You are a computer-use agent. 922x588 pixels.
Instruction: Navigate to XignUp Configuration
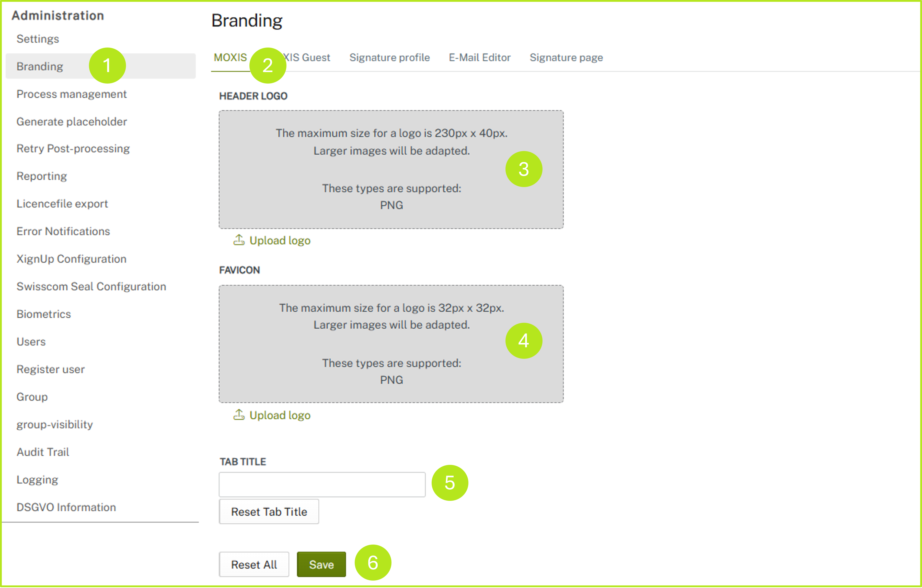point(71,259)
